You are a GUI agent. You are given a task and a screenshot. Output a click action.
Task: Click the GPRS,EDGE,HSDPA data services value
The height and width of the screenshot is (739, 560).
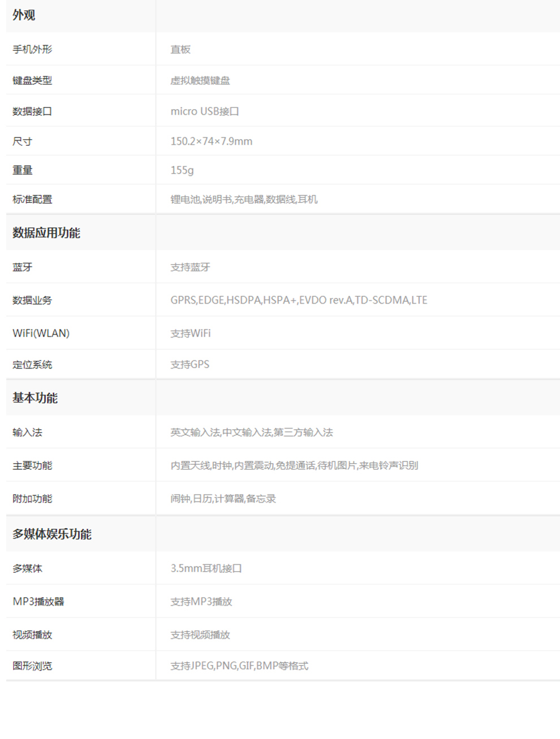299,300
